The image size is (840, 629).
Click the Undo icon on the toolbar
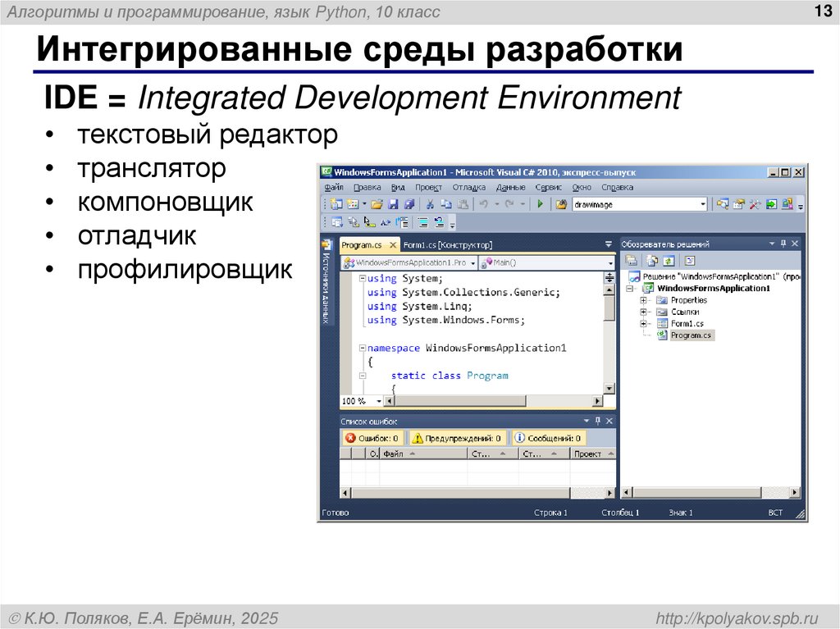point(483,205)
